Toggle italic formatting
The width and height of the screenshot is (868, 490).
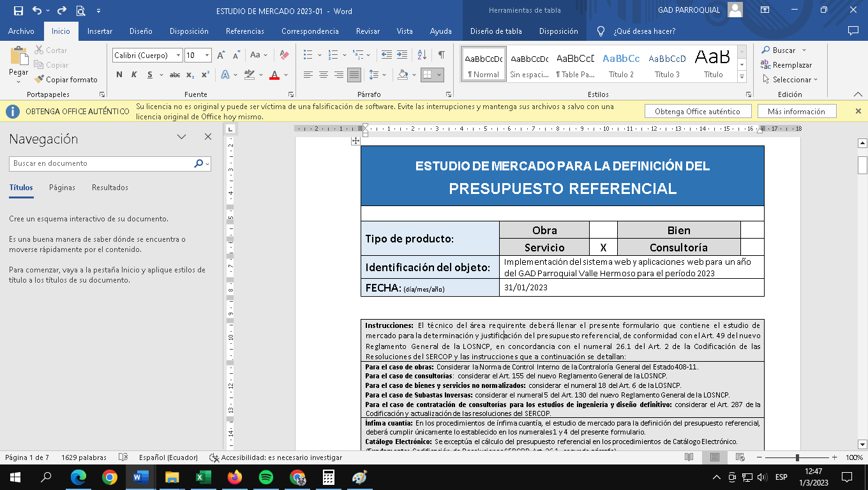(134, 75)
